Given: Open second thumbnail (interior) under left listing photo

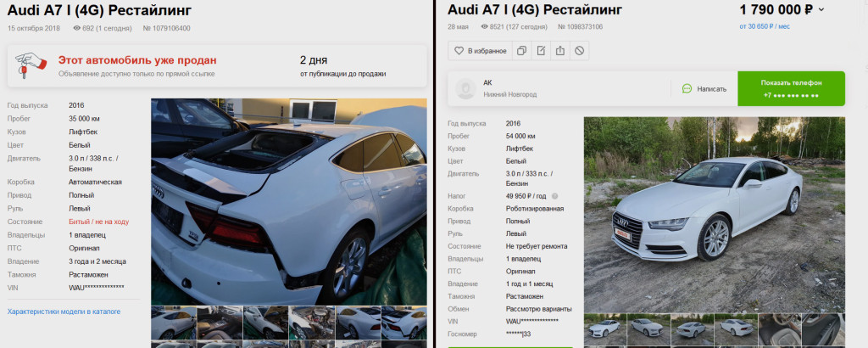Looking at the screenshot, I should pyautogui.click(x=220, y=323).
